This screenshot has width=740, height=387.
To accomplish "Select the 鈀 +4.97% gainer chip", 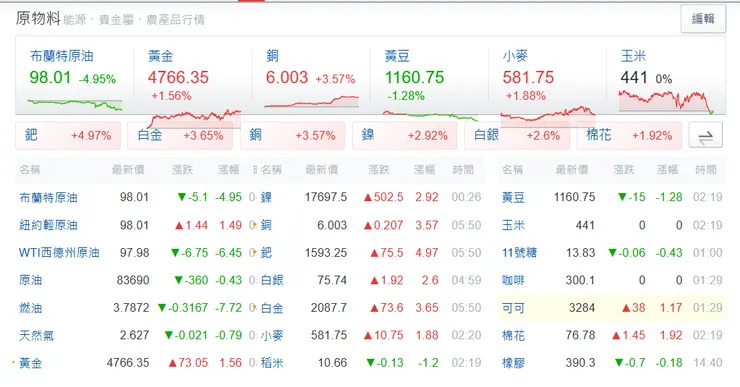I will 68,136.
